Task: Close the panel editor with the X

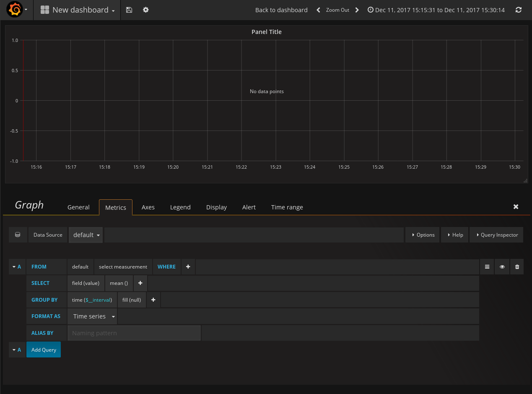Action: [516, 207]
